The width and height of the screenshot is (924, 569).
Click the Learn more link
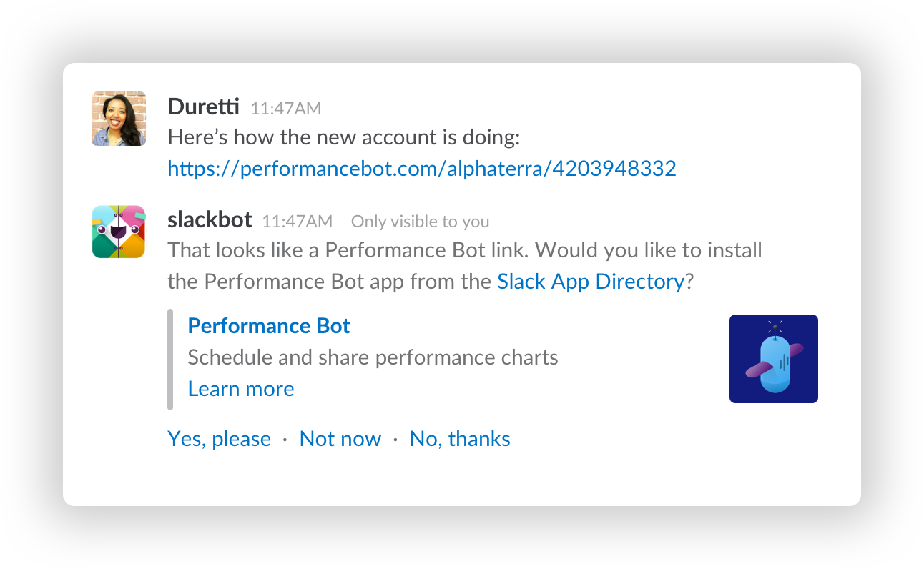[241, 389]
